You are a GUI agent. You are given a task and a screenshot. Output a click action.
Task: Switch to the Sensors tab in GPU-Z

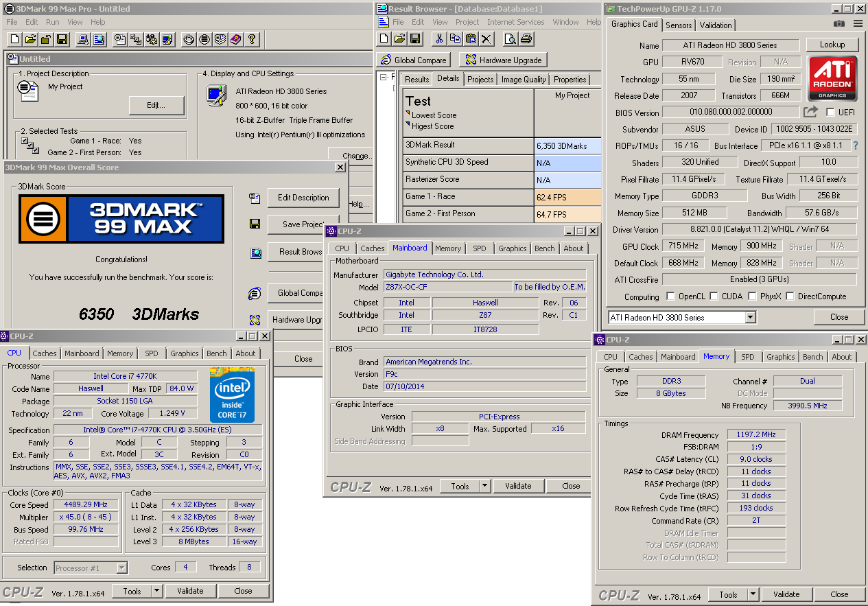click(x=679, y=25)
